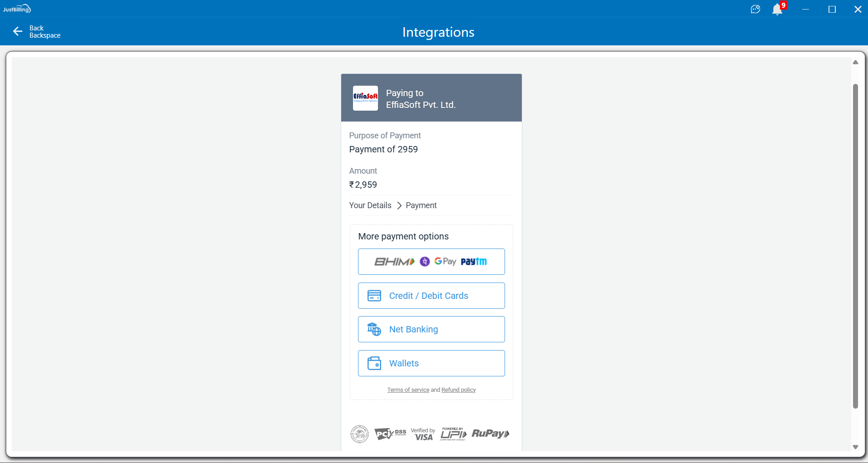
Task: Open the Terms of service link
Action: click(408, 390)
